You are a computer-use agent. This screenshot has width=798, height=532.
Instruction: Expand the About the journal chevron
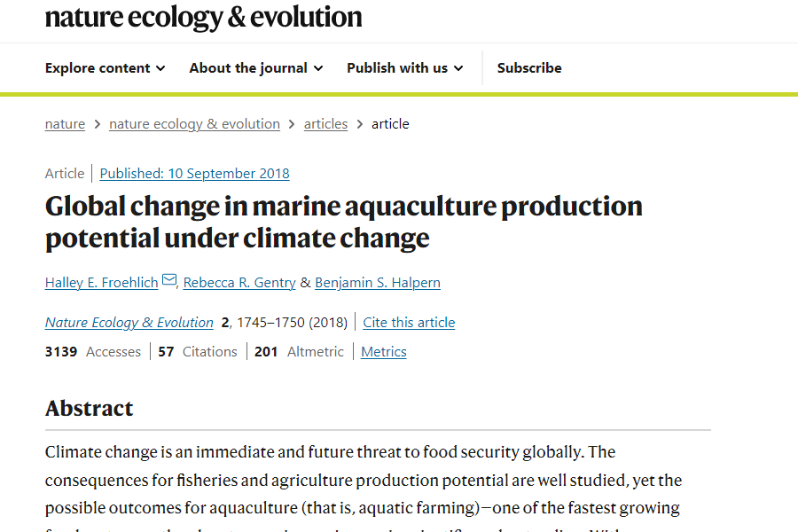pos(318,68)
